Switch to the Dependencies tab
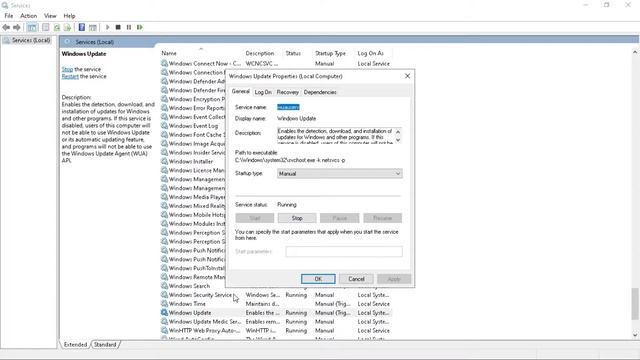The height and width of the screenshot is (360, 640). (x=320, y=92)
